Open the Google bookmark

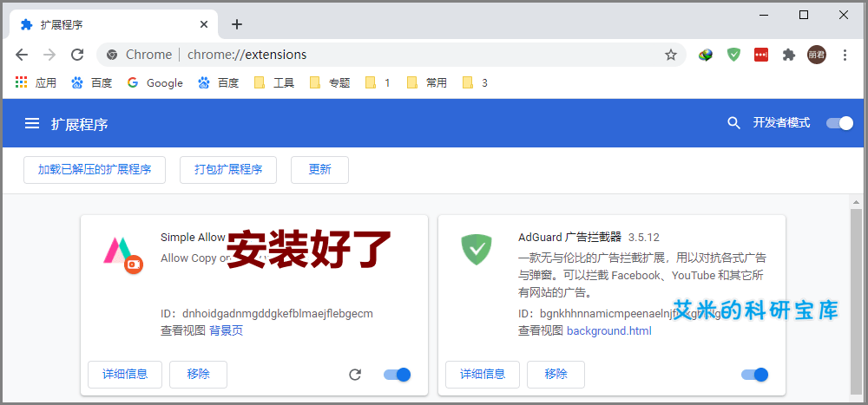pos(155,83)
